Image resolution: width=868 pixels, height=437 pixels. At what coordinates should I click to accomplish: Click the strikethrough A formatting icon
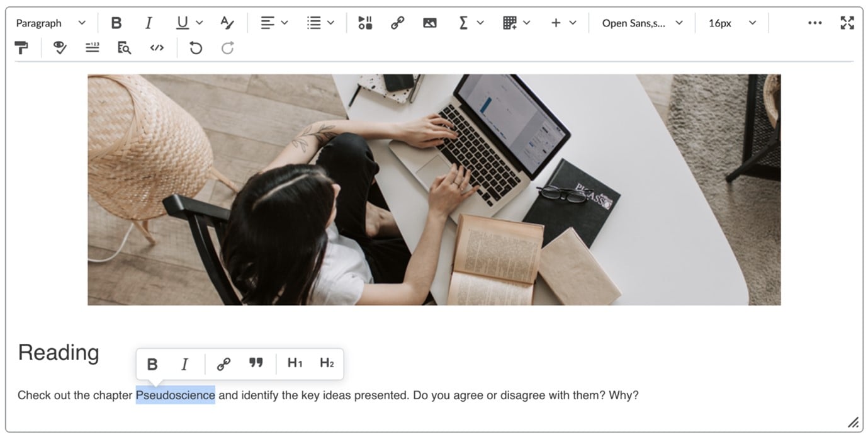pyautogui.click(x=227, y=23)
